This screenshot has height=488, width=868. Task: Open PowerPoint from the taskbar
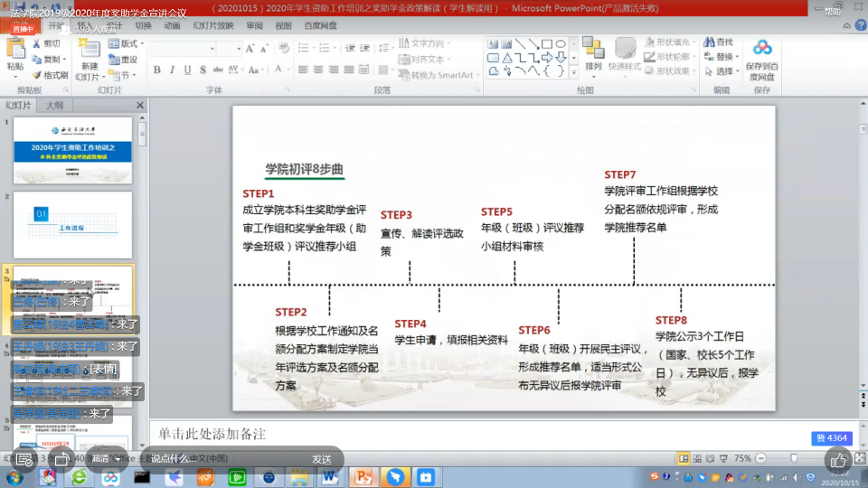click(x=363, y=477)
